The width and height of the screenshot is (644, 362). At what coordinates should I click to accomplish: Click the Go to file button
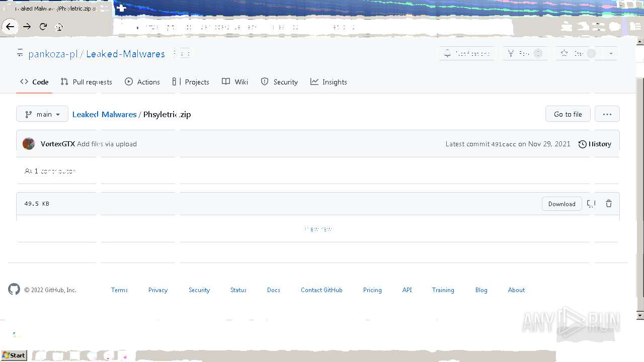point(568,114)
